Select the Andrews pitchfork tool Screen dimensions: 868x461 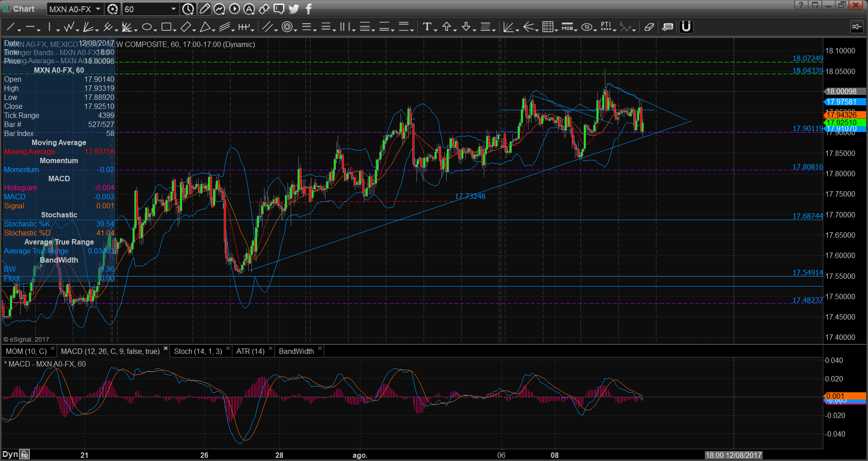point(107,27)
